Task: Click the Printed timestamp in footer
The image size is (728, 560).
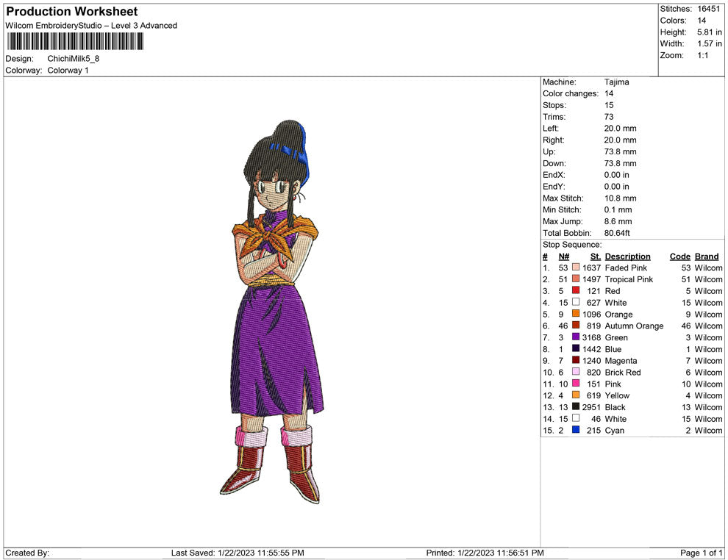Action: pyautogui.click(x=485, y=552)
